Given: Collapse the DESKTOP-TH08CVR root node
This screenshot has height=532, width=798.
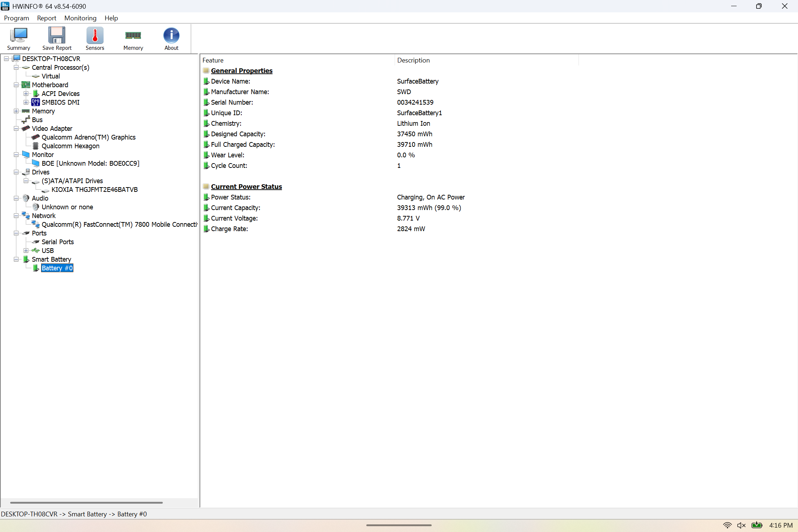Looking at the screenshot, I should (6, 59).
